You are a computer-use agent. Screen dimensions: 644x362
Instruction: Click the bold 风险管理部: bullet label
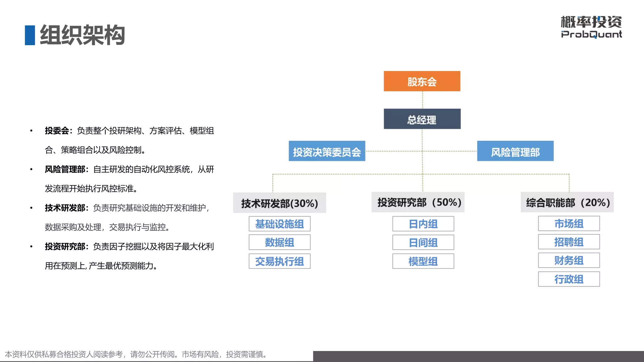(67, 169)
